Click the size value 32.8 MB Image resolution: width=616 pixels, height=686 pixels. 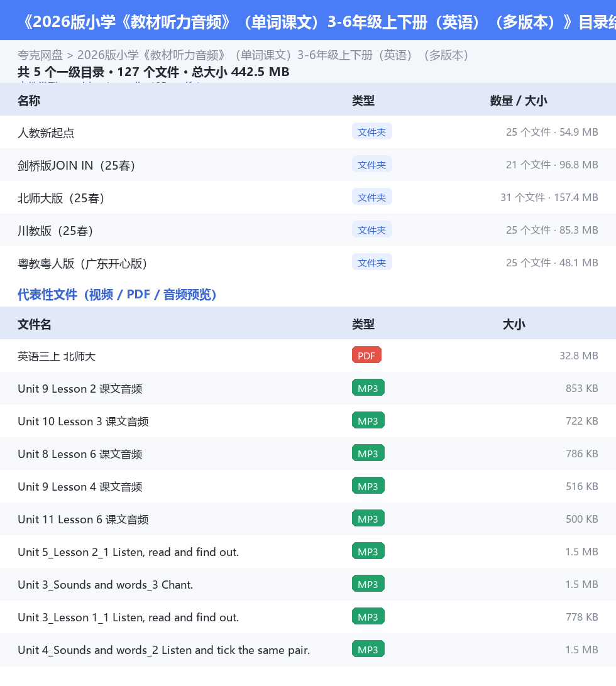tap(579, 356)
